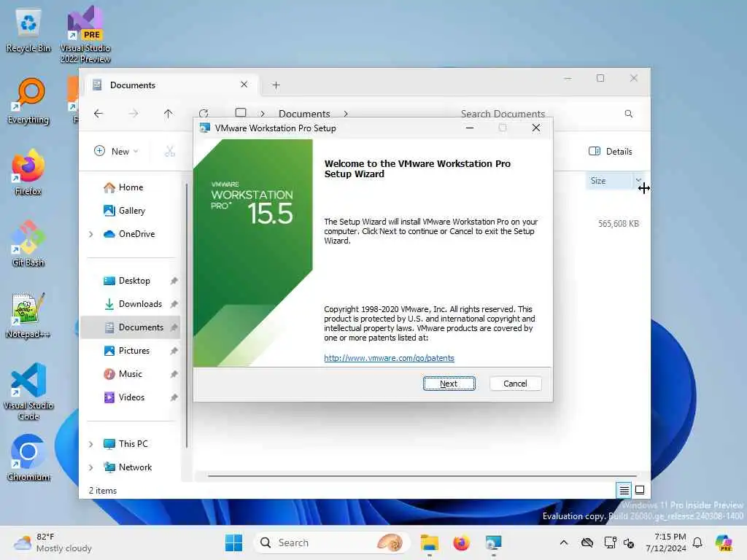The height and width of the screenshot is (560, 747).
Task: Open the Git Bash desktop shortcut
Action: coord(28,244)
